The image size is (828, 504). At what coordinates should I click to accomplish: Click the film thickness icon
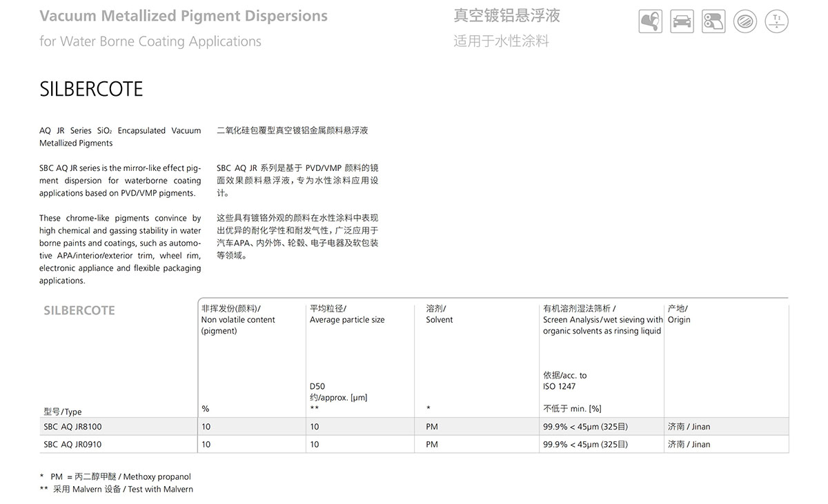click(x=777, y=22)
